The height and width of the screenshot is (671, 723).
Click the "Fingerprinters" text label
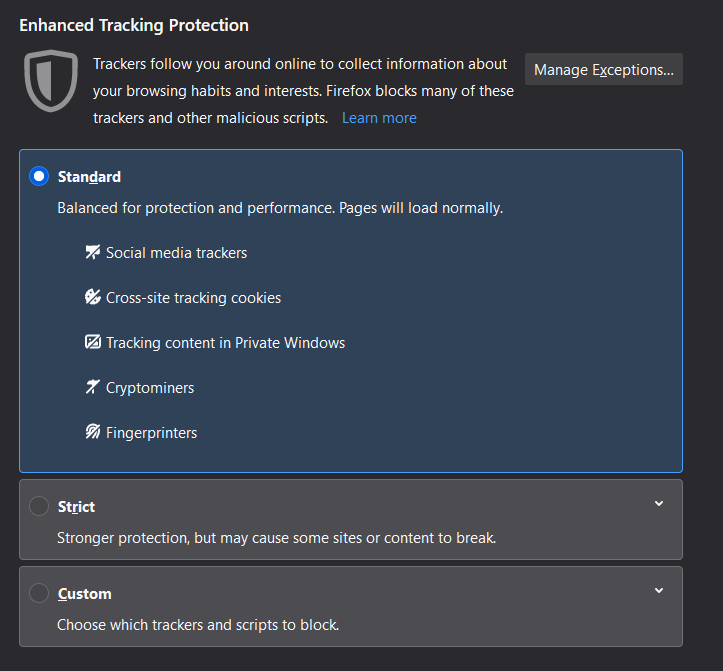click(x=151, y=433)
